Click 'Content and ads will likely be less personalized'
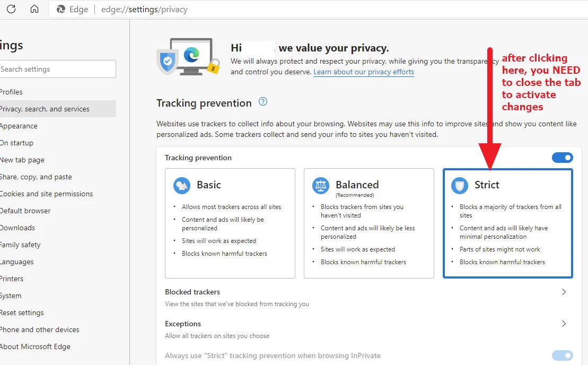The height and width of the screenshot is (365, 588). pyautogui.click(x=368, y=232)
